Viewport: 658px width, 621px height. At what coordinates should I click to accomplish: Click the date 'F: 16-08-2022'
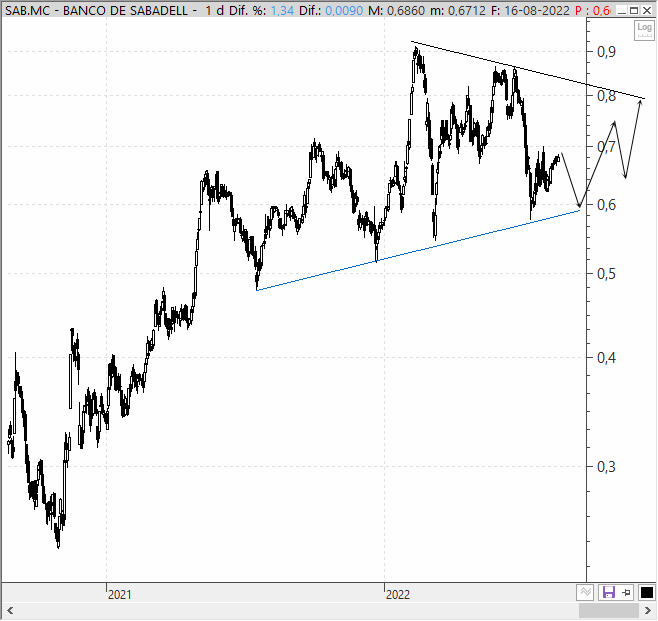coord(530,10)
